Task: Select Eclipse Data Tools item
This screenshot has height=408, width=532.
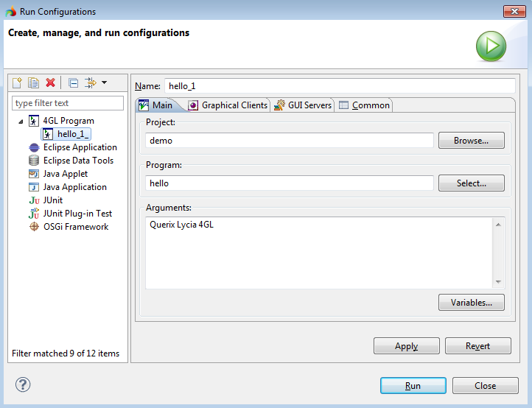Action: 78,161
